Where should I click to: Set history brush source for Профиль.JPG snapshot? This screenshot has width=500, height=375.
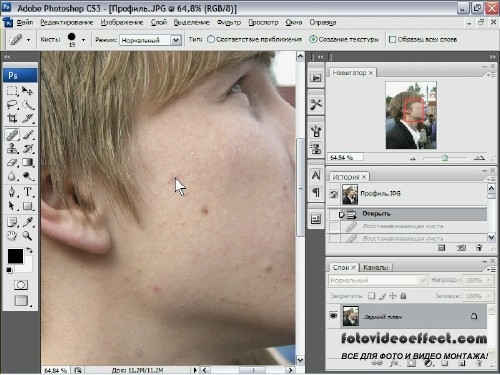click(333, 194)
